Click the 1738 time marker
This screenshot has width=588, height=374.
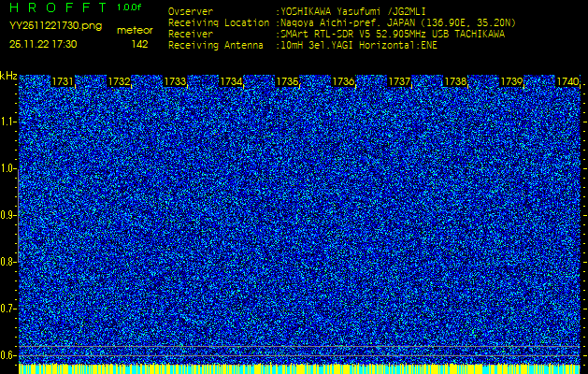point(455,81)
